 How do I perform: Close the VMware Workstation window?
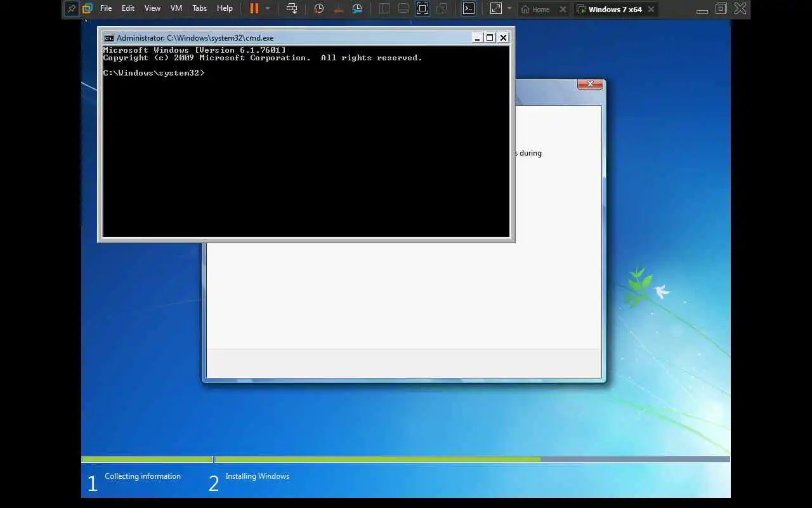740,9
